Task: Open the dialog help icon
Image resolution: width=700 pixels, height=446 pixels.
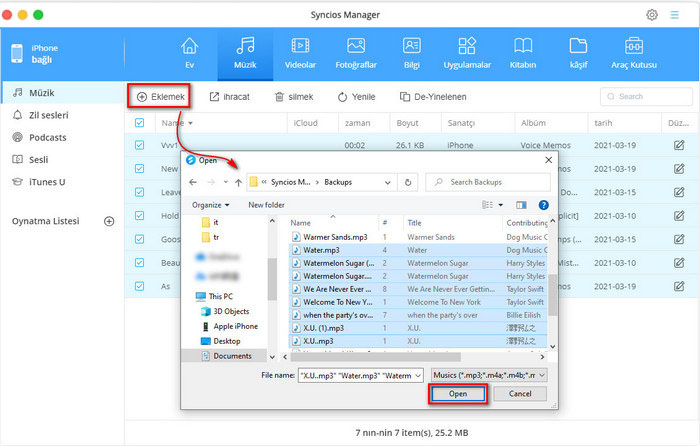Action: 543,205
